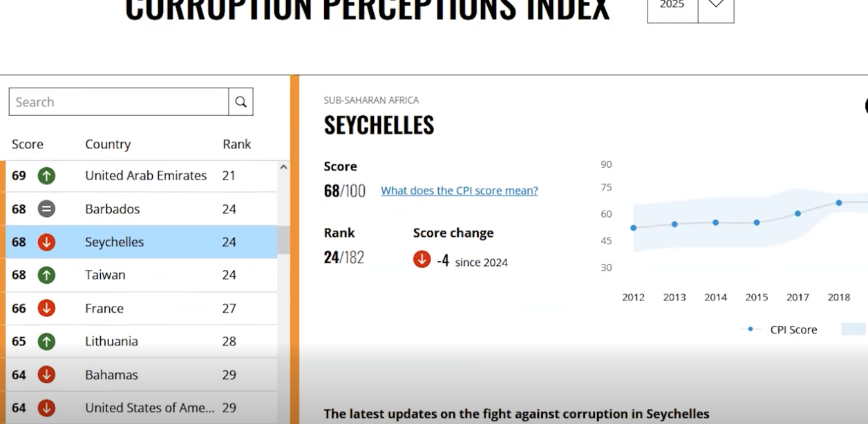Click the 2018 data point on chart
This screenshot has width=868, height=424.
click(x=839, y=203)
